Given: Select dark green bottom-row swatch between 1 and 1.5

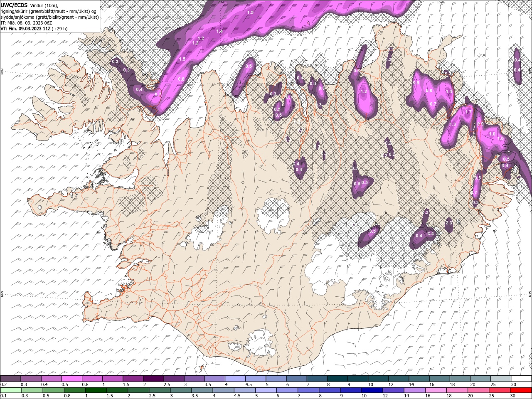Looking at the screenshot, I should point(96,390).
